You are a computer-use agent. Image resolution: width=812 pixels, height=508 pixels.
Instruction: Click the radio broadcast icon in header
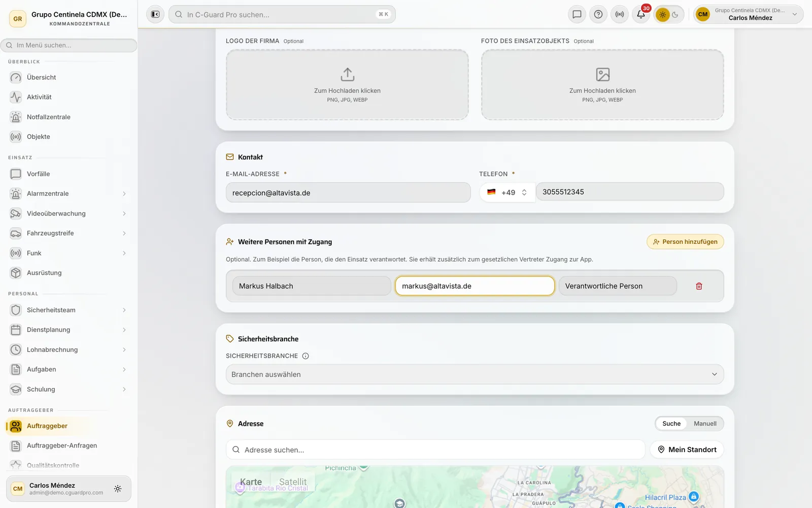[620, 14]
